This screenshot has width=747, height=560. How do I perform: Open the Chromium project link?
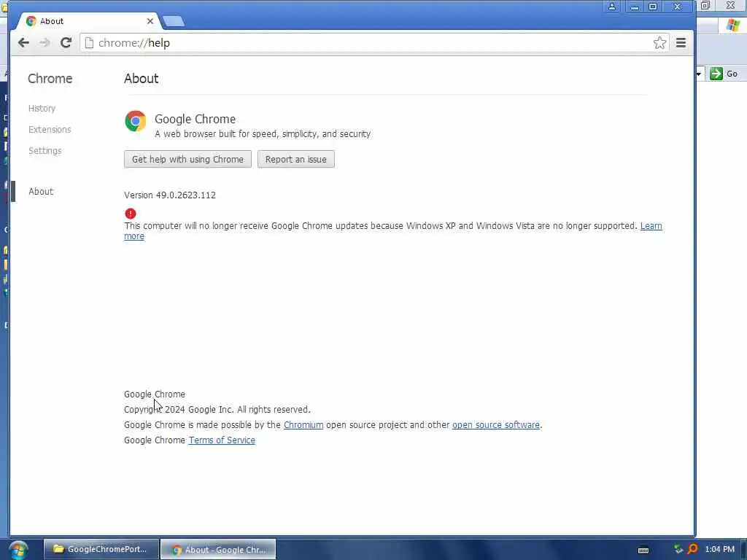click(303, 425)
